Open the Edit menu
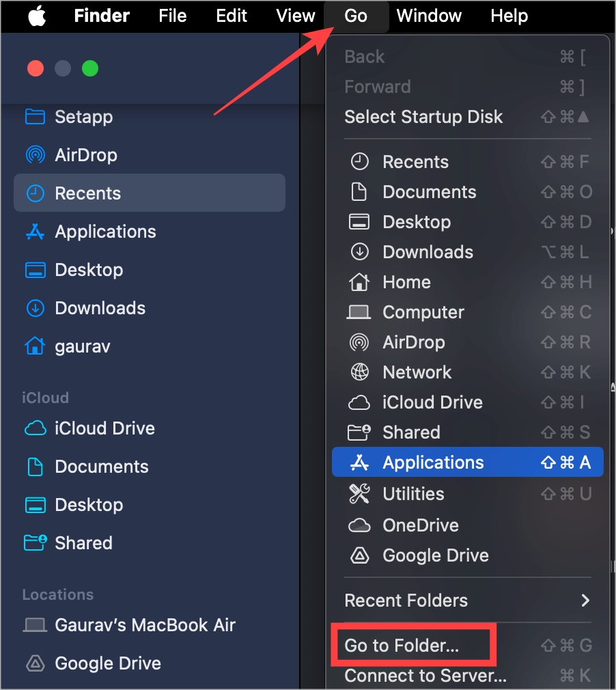Screen dimensions: 616x690 [x=232, y=16]
